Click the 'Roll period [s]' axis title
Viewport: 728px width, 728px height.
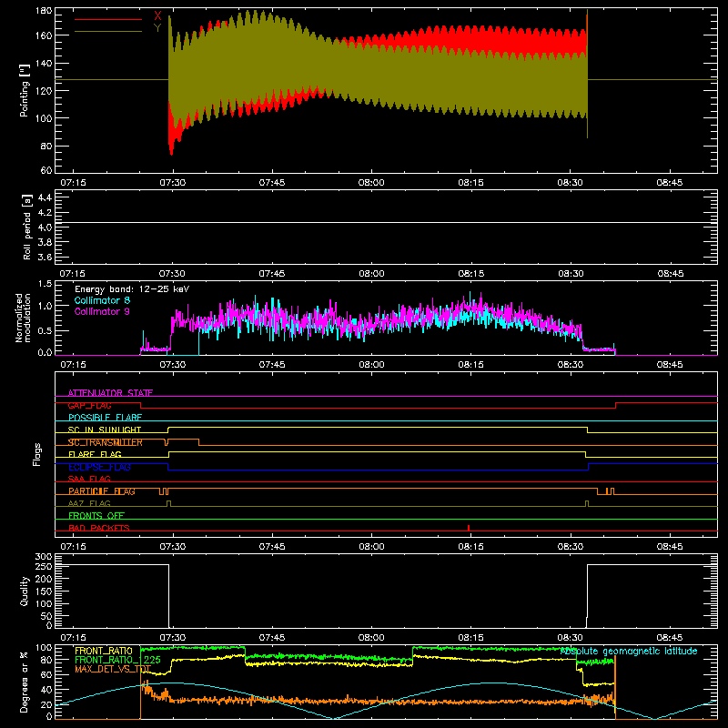click(x=27, y=227)
